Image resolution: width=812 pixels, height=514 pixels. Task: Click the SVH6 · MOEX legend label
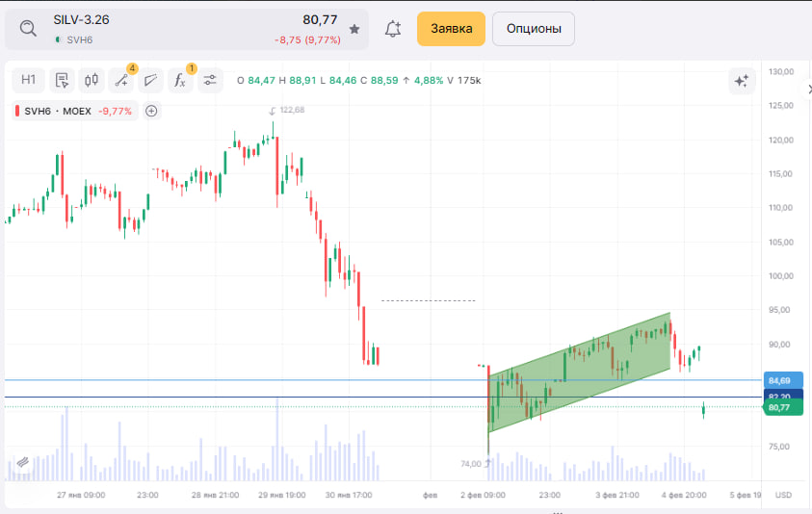(x=58, y=111)
